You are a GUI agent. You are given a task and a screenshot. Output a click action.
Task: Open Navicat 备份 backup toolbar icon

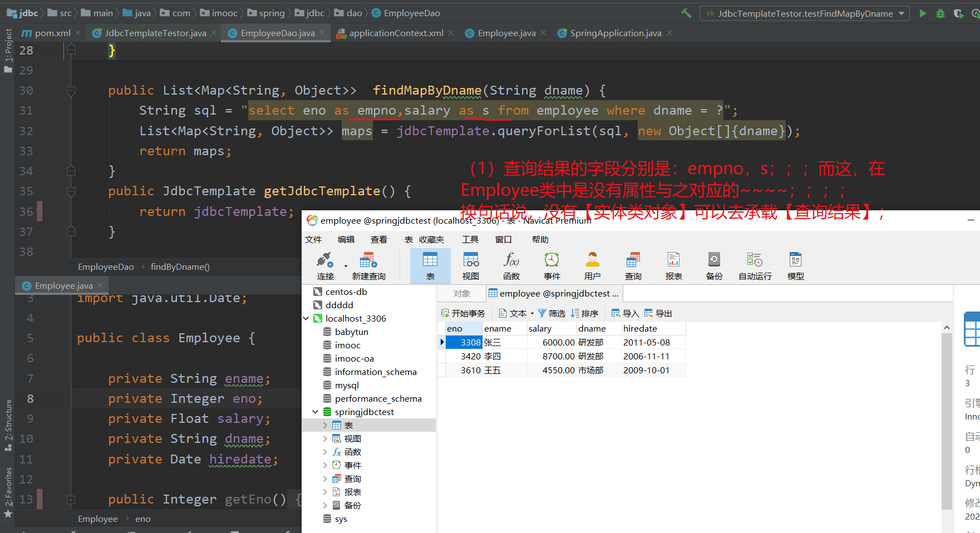coord(715,266)
